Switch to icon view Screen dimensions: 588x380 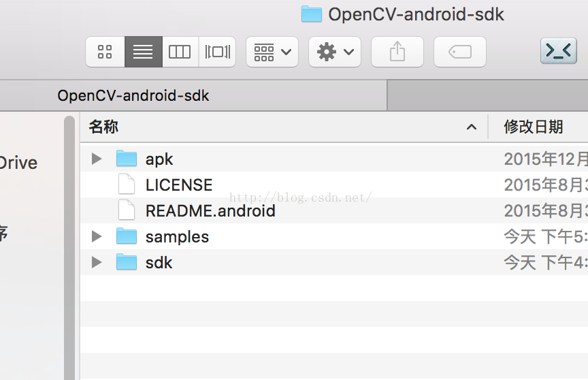[x=105, y=52]
